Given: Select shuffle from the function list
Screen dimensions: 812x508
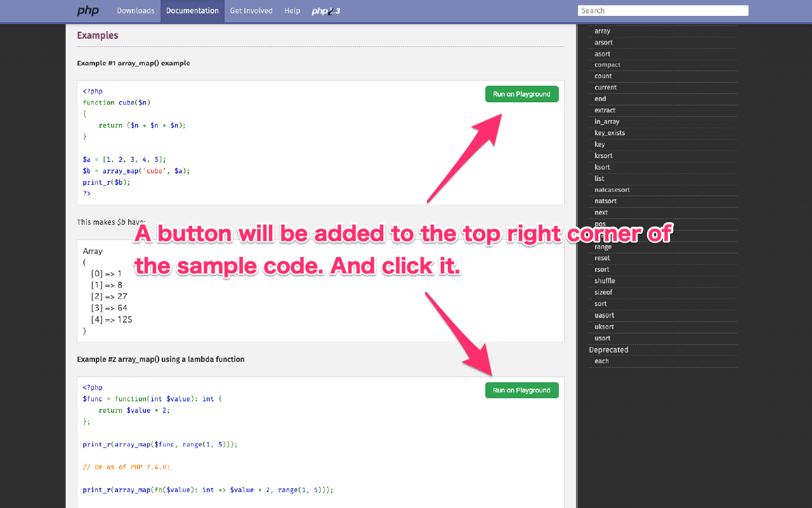Looking at the screenshot, I should 605,281.
